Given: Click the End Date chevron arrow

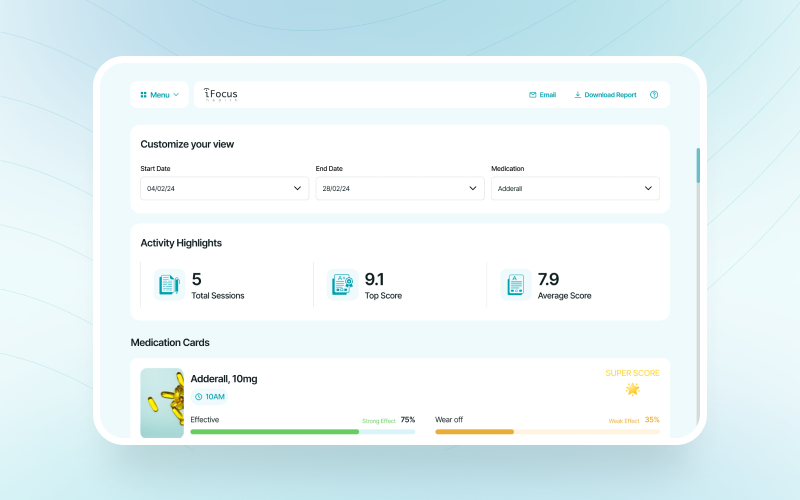Looking at the screenshot, I should click(473, 188).
